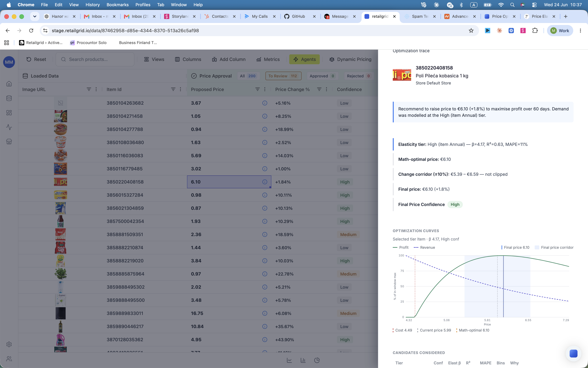Screen dimensions: 588x368
Task: Open the store icon in left sidebar
Action: point(9,142)
